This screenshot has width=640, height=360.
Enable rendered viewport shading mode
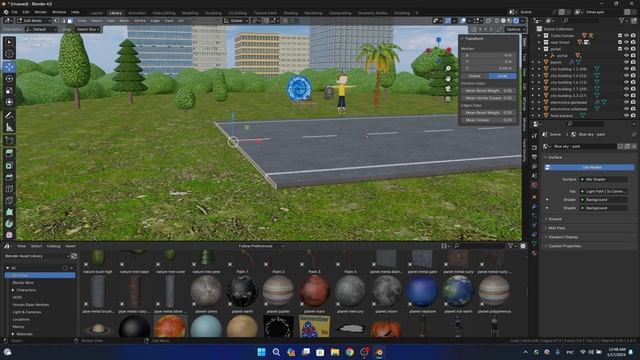click(x=516, y=20)
